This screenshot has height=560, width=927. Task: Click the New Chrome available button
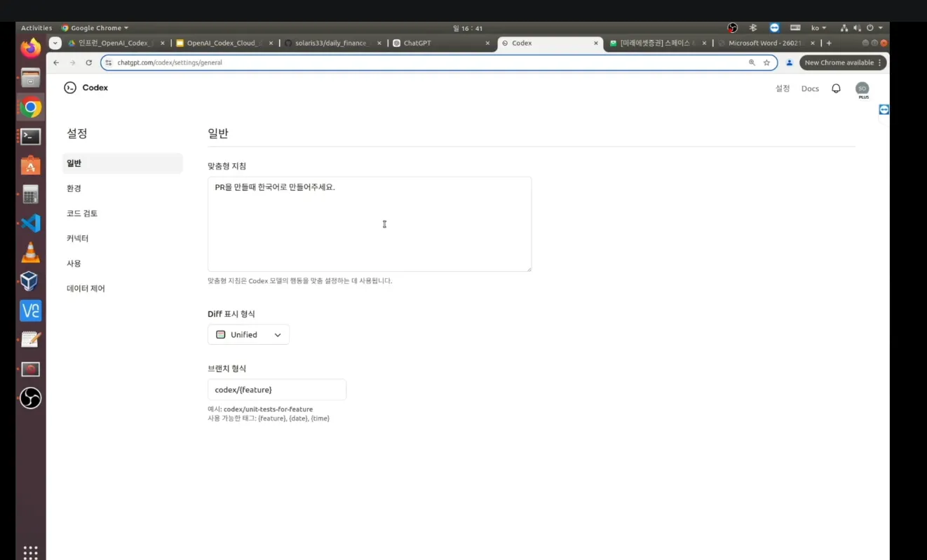click(843, 62)
